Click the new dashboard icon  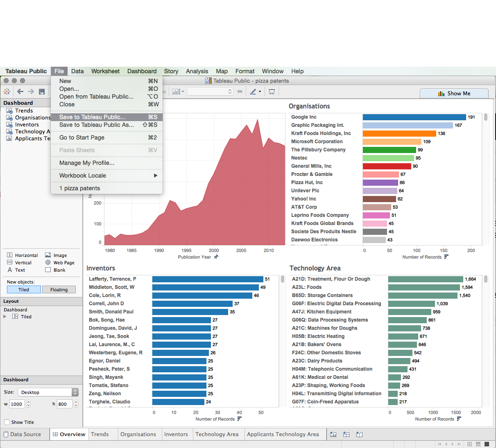point(346,434)
